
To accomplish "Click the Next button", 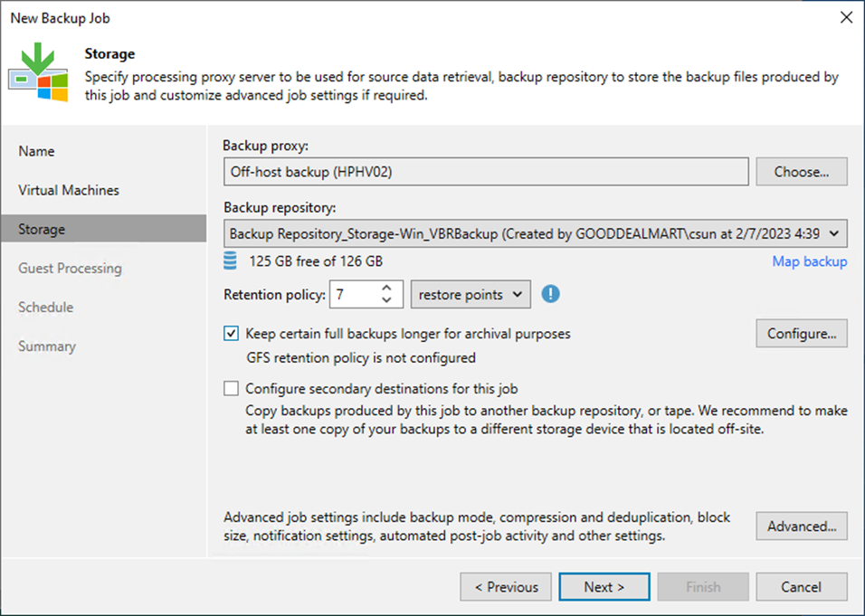I will pyautogui.click(x=604, y=587).
